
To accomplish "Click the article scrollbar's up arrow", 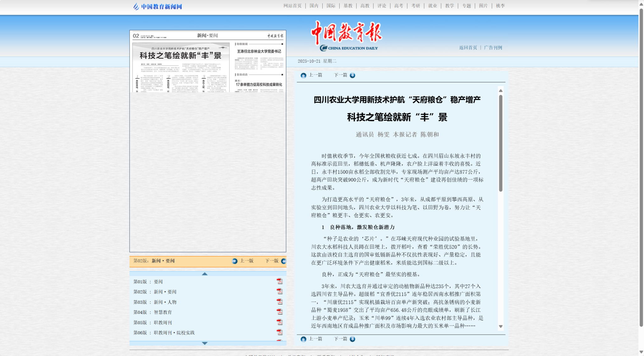I will [x=501, y=91].
